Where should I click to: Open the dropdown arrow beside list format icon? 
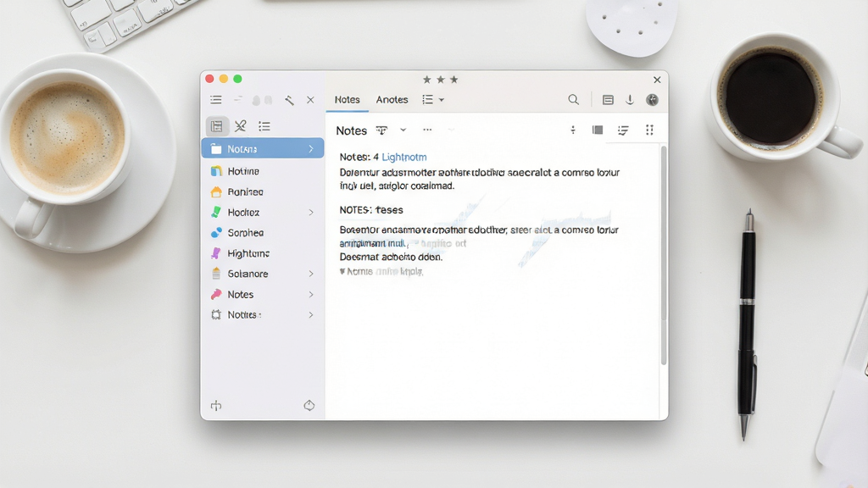coord(442,100)
